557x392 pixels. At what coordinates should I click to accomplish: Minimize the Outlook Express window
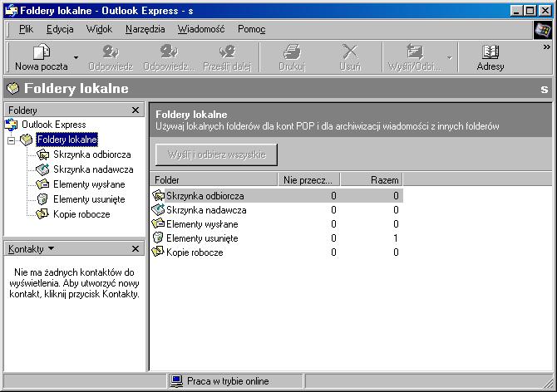point(517,11)
